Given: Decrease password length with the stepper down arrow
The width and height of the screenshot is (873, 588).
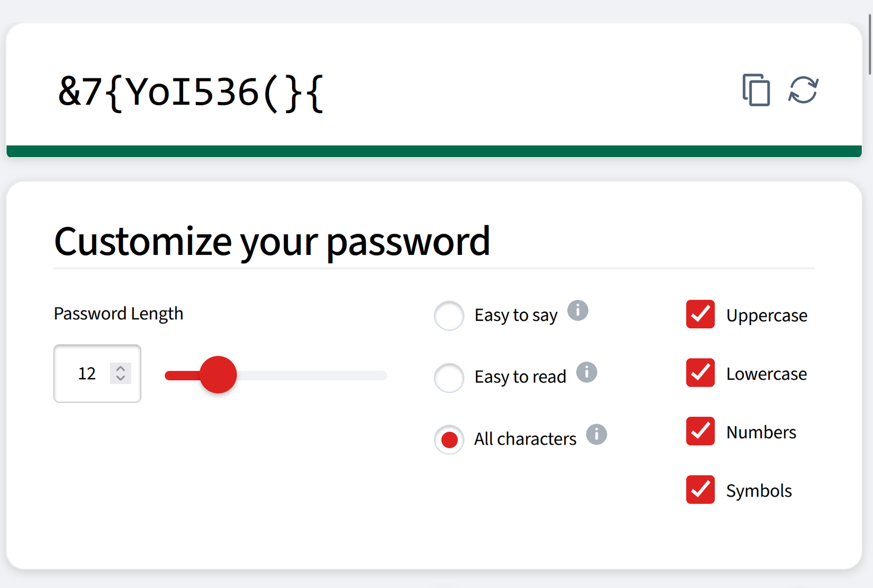Looking at the screenshot, I should (121, 379).
